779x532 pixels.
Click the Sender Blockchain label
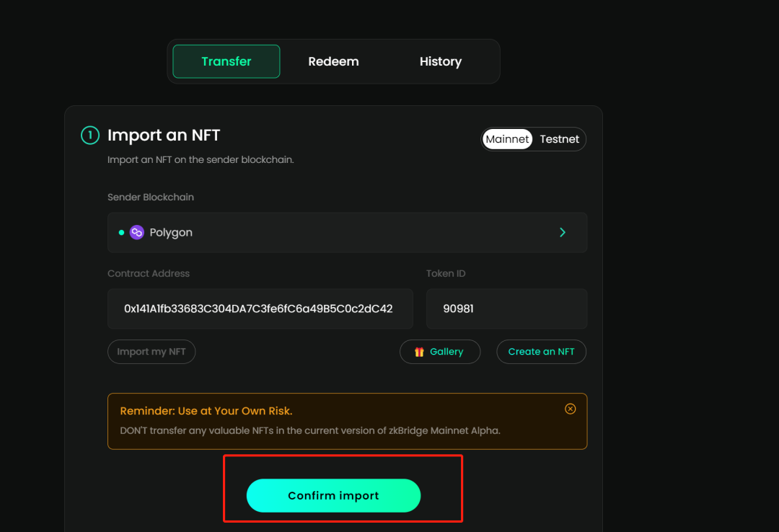(x=151, y=197)
